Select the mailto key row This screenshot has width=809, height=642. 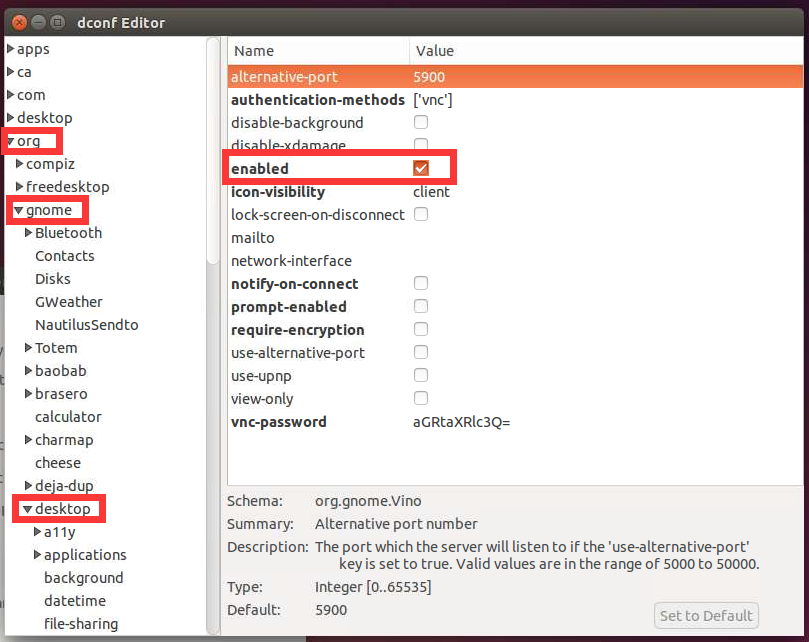(x=515, y=238)
